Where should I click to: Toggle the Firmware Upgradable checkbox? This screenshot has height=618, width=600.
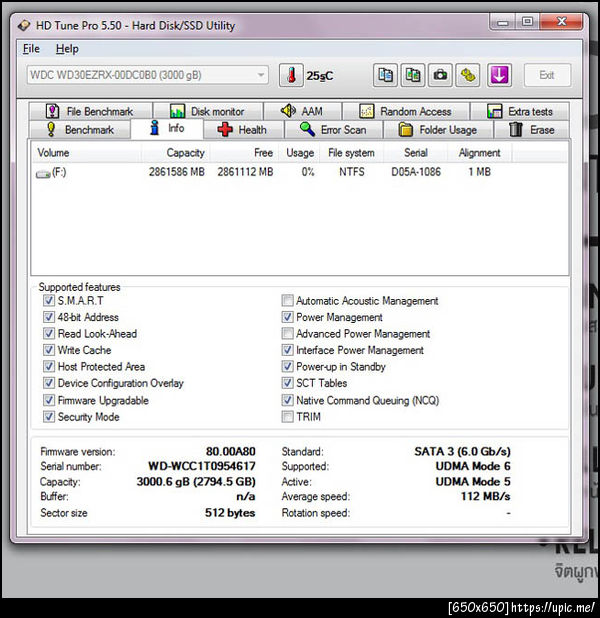(48, 400)
